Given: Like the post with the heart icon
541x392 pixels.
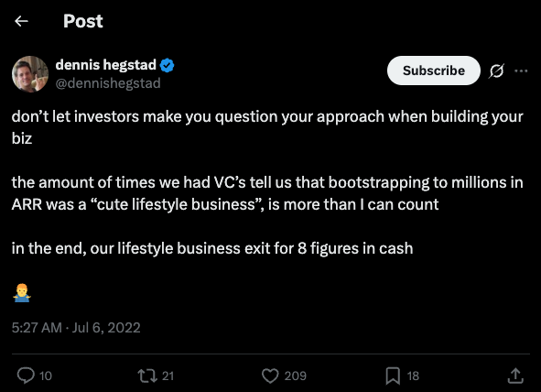Looking at the screenshot, I should (x=270, y=376).
